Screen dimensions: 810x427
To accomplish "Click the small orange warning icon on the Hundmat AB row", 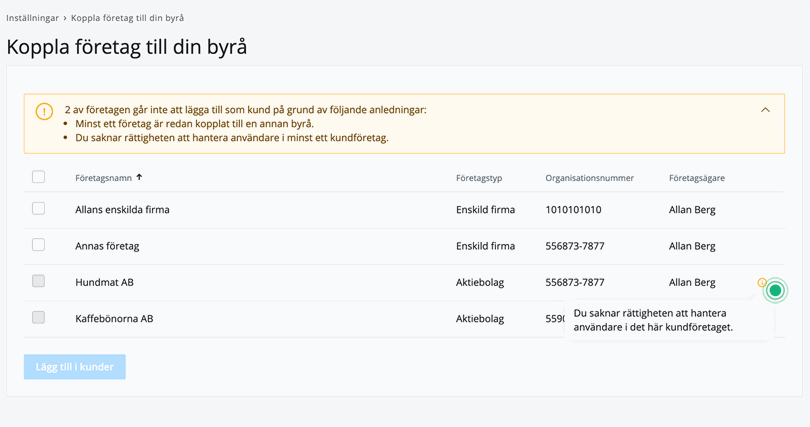I will [x=762, y=283].
